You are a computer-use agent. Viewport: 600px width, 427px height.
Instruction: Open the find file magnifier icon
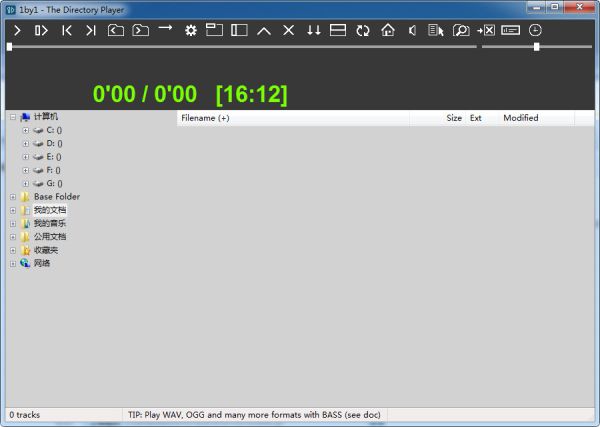461,30
